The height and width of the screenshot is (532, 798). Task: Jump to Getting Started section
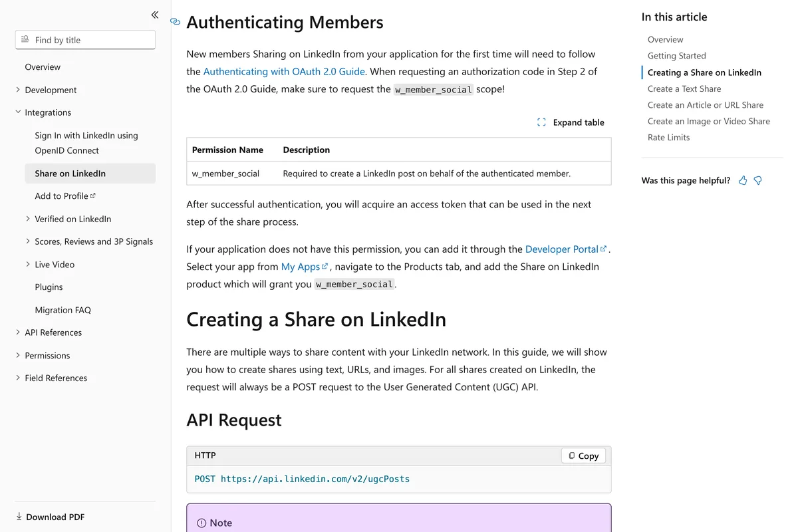tap(677, 56)
